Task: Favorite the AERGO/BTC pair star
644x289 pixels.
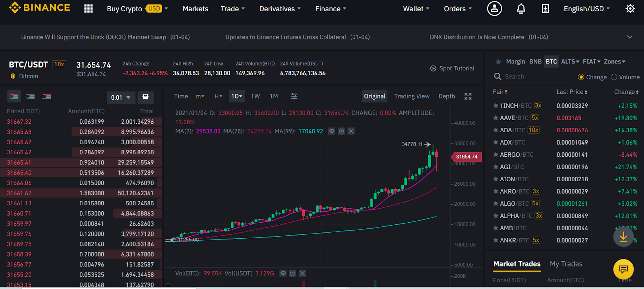Action: tap(496, 155)
